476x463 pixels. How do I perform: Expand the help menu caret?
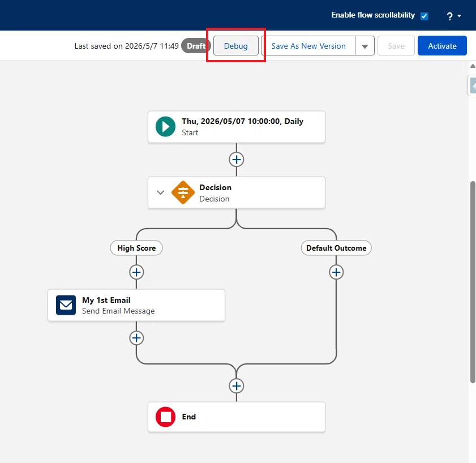(460, 16)
